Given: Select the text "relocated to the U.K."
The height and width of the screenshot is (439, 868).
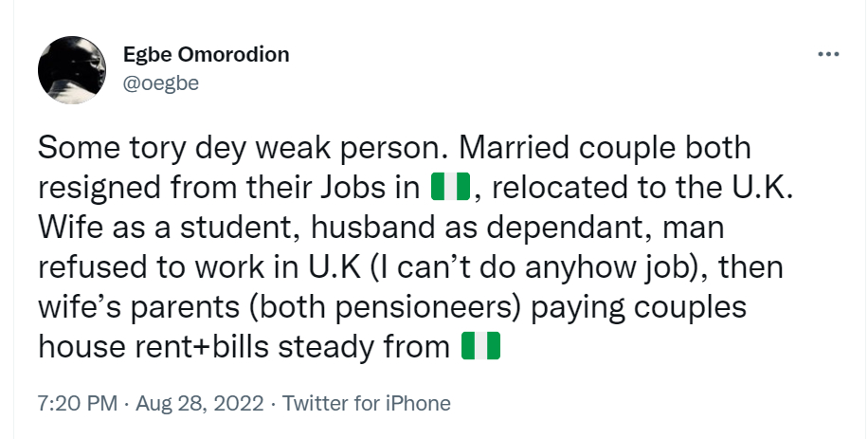Looking at the screenshot, I should (647, 188).
